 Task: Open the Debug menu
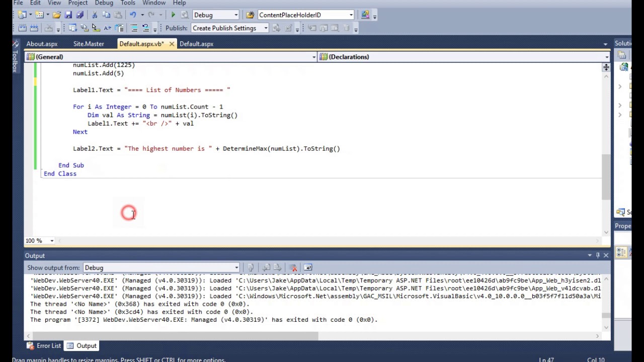point(104,3)
